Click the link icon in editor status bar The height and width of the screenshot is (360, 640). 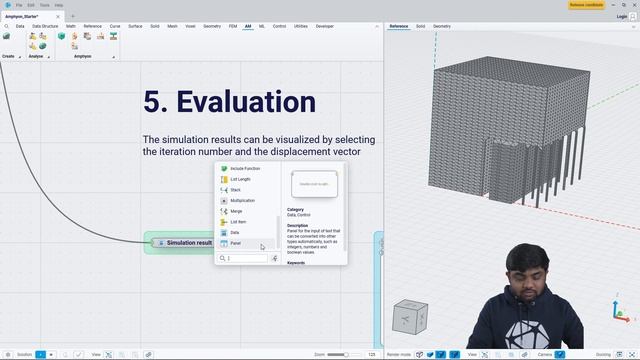tap(149, 354)
